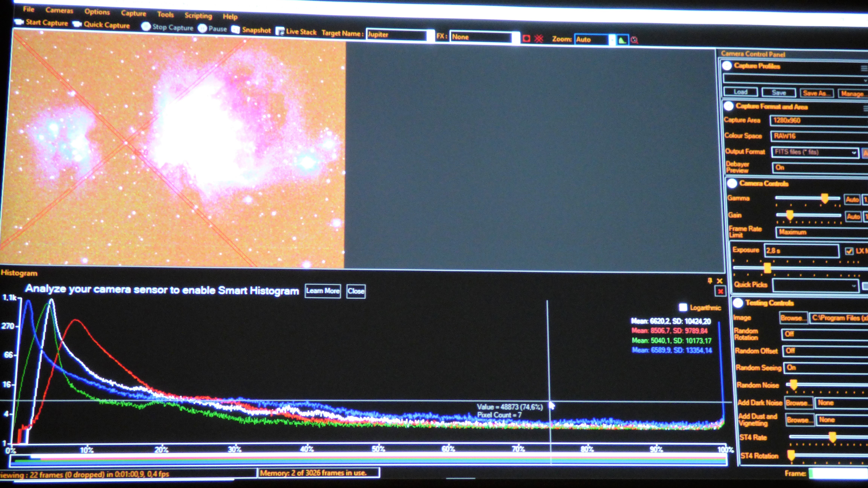Screen dimensions: 868x488
Task: Open the Scripting menu
Action: 198,15
